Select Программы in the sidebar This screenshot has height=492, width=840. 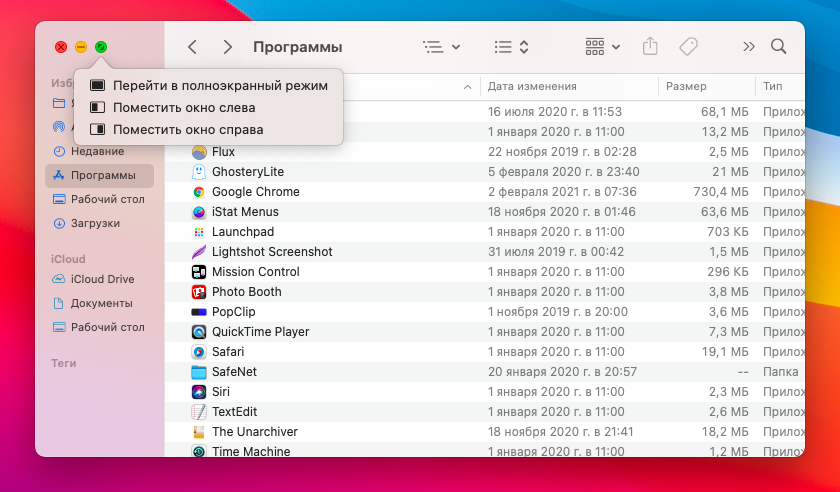pos(99,175)
